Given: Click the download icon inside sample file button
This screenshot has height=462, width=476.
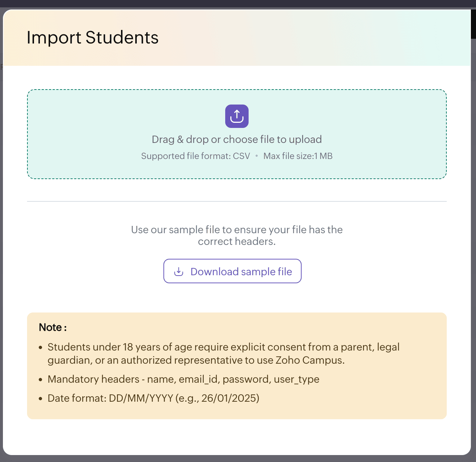Looking at the screenshot, I should [179, 272].
